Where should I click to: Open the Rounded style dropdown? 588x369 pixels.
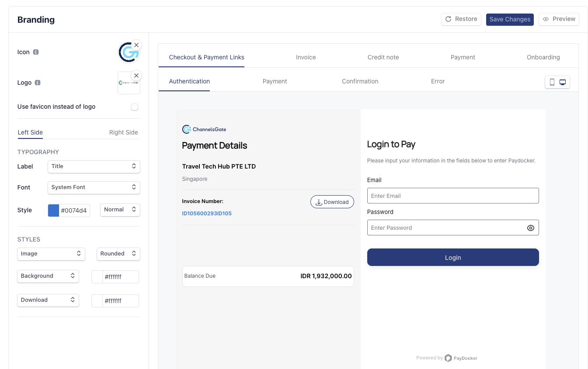point(118,254)
